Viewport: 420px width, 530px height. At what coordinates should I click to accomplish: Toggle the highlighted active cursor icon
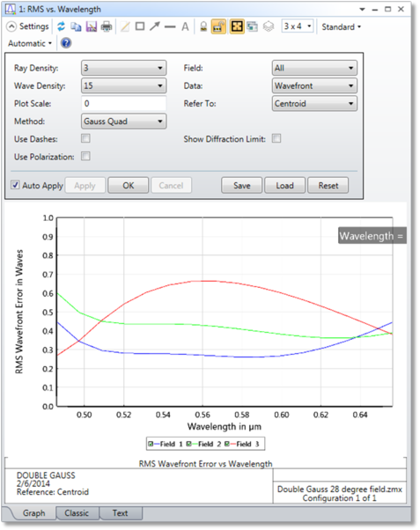[237, 26]
